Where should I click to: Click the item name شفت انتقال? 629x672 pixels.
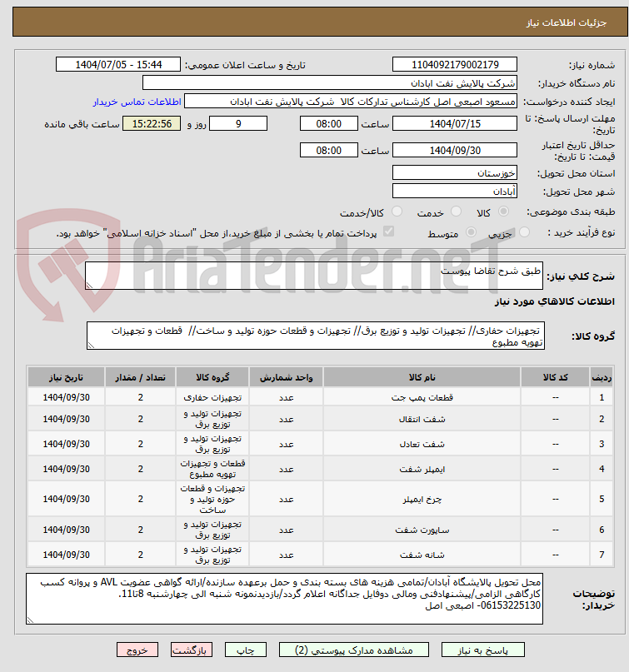point(422,419)
